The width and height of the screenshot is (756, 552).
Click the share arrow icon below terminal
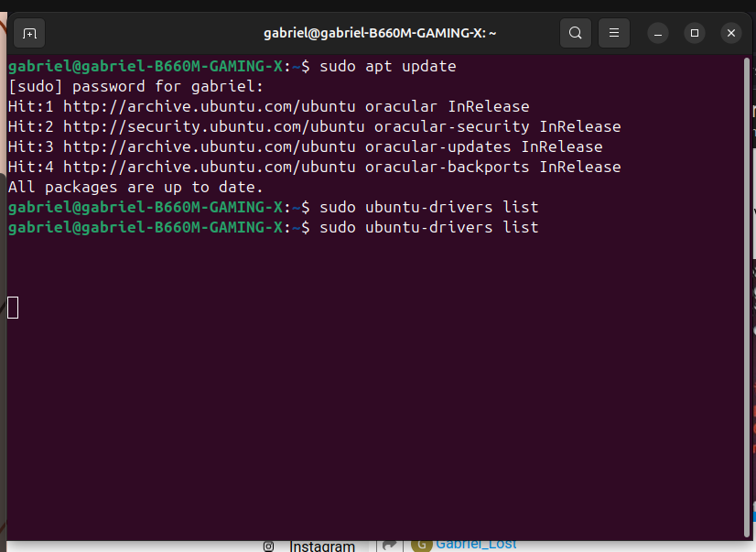coord(389,545)
